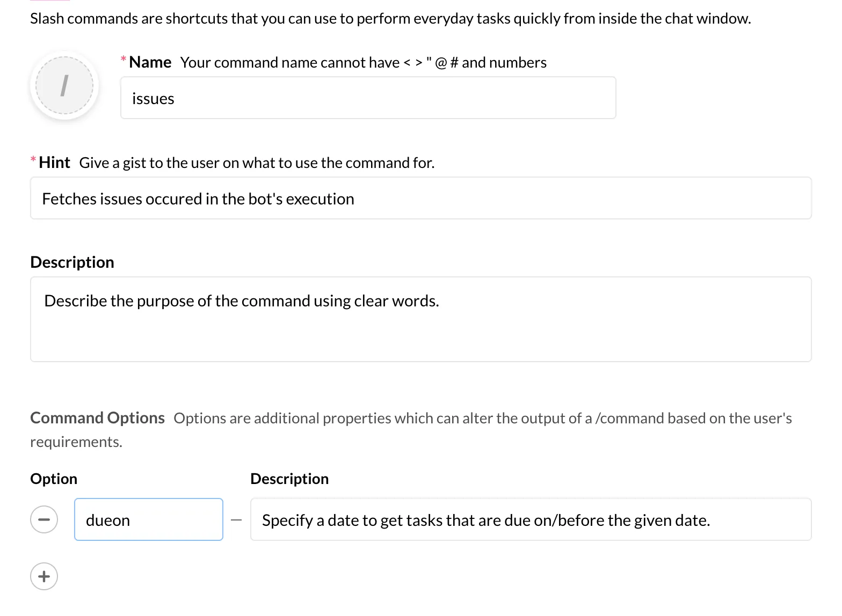Click the slash command icon placeholder
This screenshot has height=616, width=842.
pyautogui.click(x=64, y=86)
